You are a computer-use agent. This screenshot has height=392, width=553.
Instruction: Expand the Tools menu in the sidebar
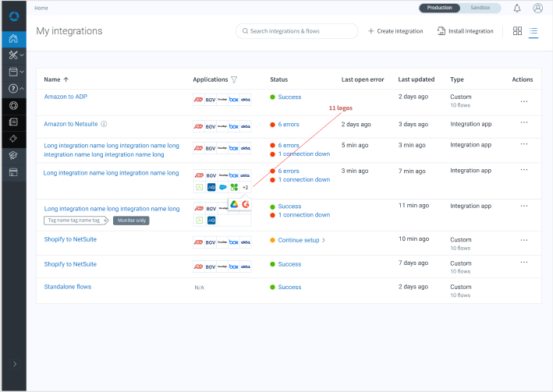13,55
